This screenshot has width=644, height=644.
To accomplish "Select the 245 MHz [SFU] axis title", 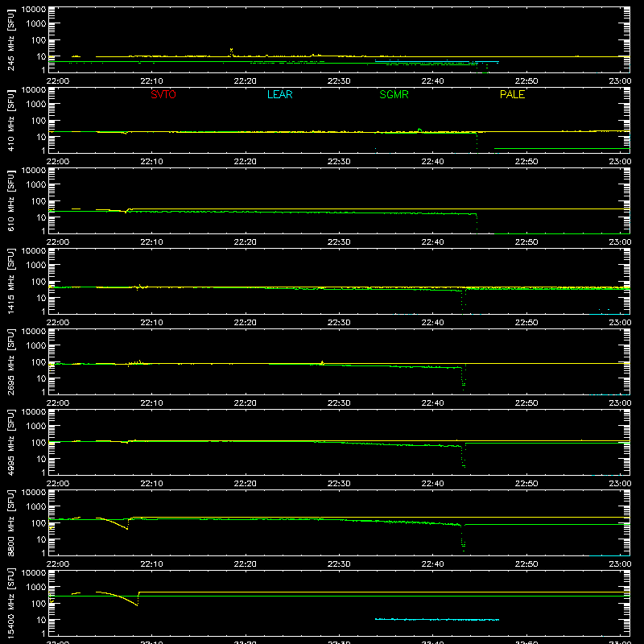I will click(x=11, y=39).
